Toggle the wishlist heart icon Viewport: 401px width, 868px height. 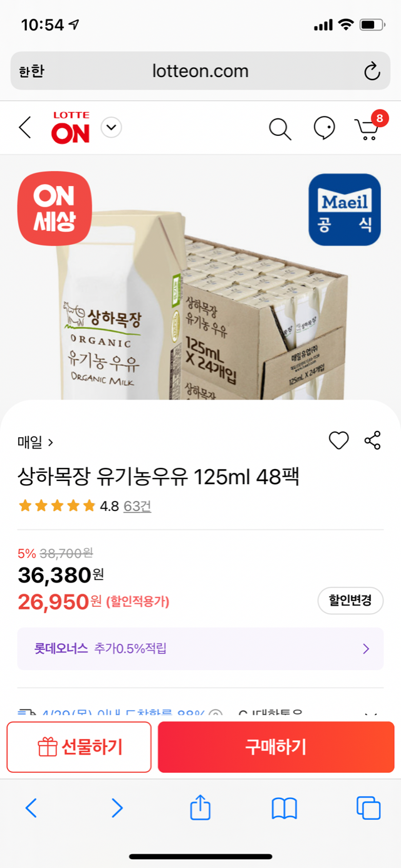[338, 441]
